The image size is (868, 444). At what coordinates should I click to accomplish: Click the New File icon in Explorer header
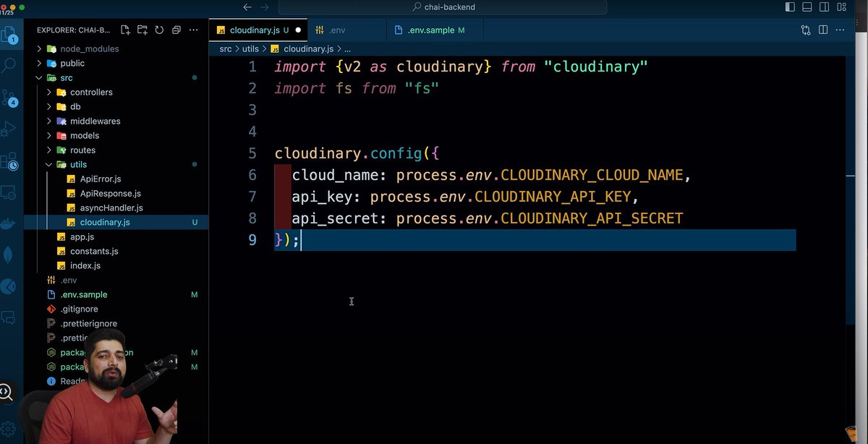click(x=125, y=30)
